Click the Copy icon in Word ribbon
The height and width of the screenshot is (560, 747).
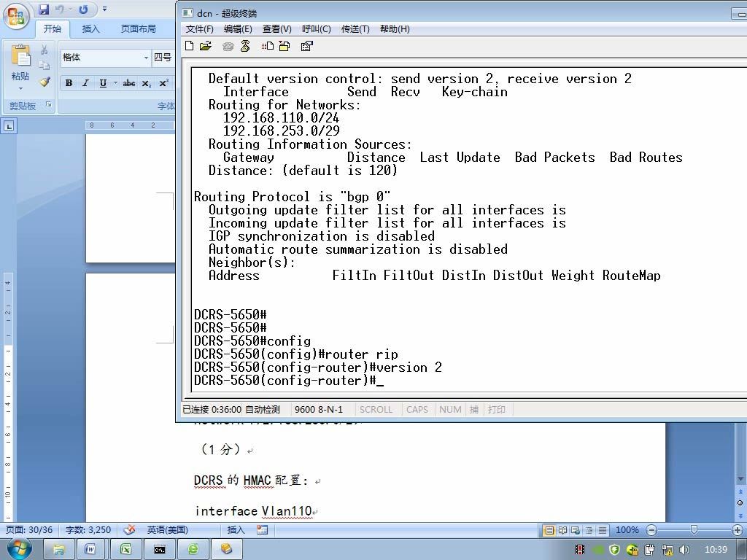pyautogui.click(x=44, y=65)
